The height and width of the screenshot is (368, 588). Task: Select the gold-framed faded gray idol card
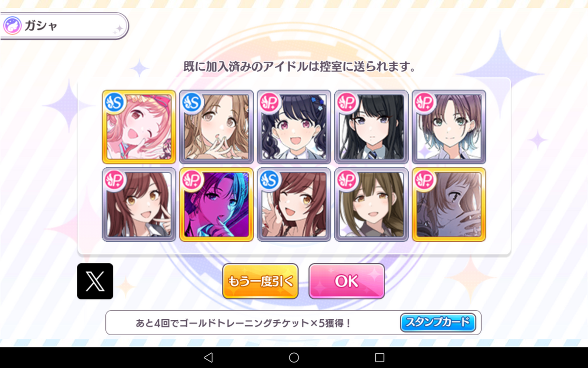point(449,205)
